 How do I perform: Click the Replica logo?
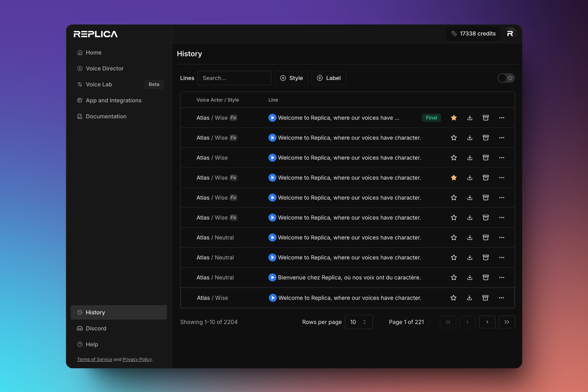pyautogui.click(x=96, y=34)
